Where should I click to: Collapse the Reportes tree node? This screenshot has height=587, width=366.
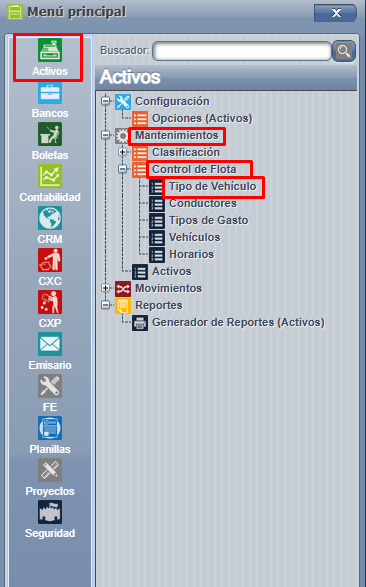106,305
